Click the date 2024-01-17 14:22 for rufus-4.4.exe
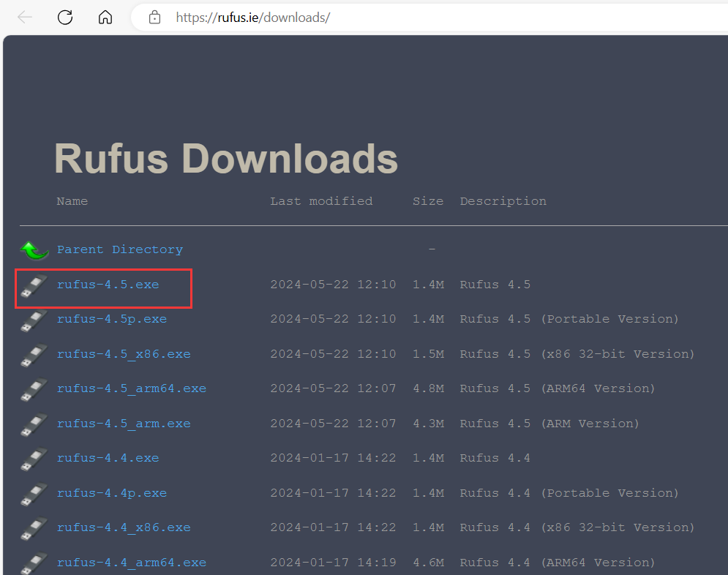Viewport: 728px width, 575px height. tap(333, 458)
